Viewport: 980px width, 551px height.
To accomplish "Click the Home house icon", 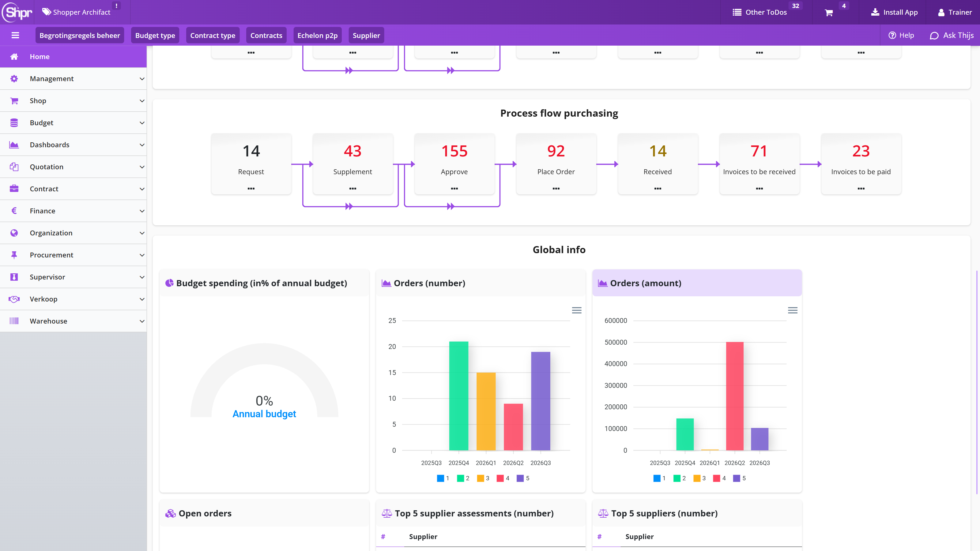I will click(x=14, y=57).
